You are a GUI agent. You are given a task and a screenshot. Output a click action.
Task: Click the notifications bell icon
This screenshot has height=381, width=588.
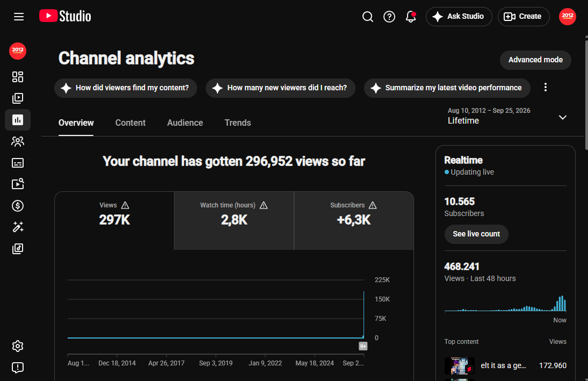[411, 17]
